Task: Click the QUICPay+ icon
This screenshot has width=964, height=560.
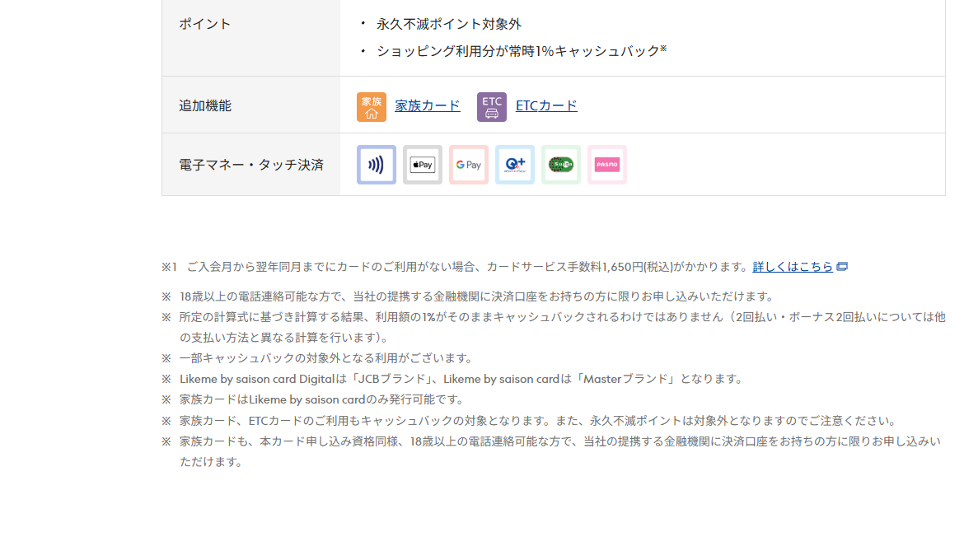Action: click(x=515, y=165)
